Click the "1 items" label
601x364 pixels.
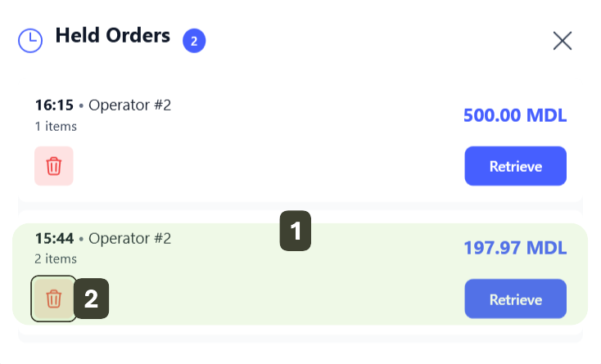pos(56,126)
